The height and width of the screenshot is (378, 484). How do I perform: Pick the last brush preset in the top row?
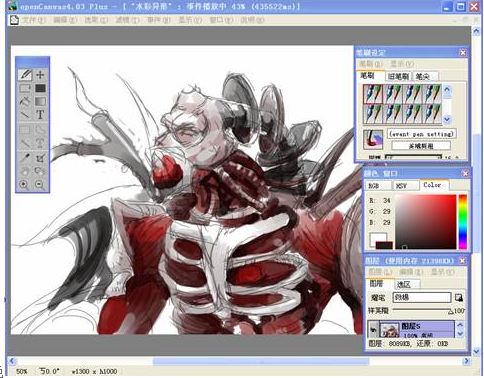(432, 94)
